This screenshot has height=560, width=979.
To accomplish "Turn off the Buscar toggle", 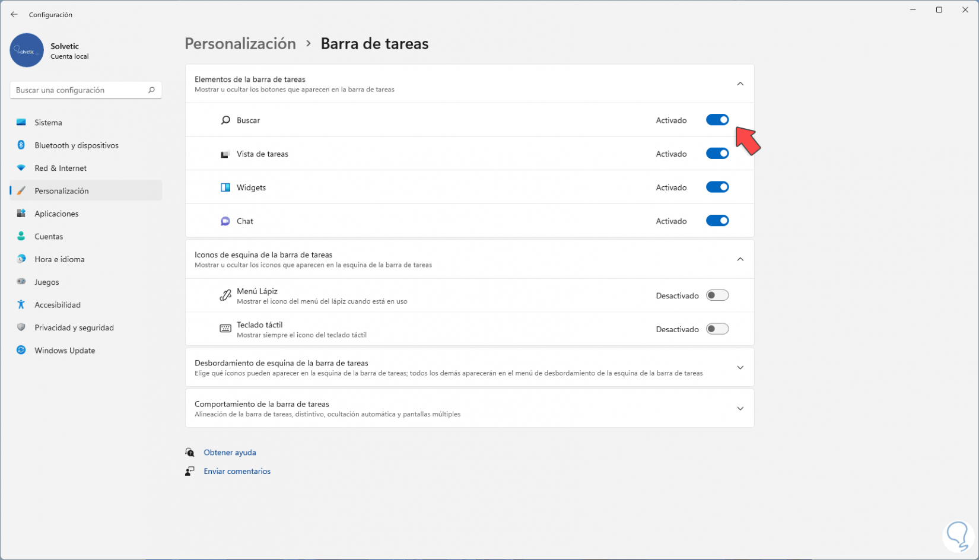I will pyautogui.click(x=717, y=120).
